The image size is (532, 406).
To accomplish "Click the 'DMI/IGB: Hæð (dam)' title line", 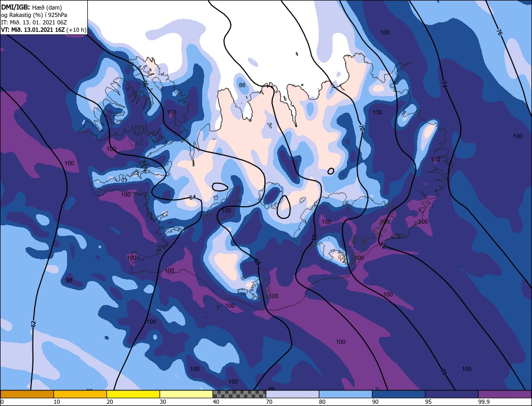I will [x=31, y=7].
